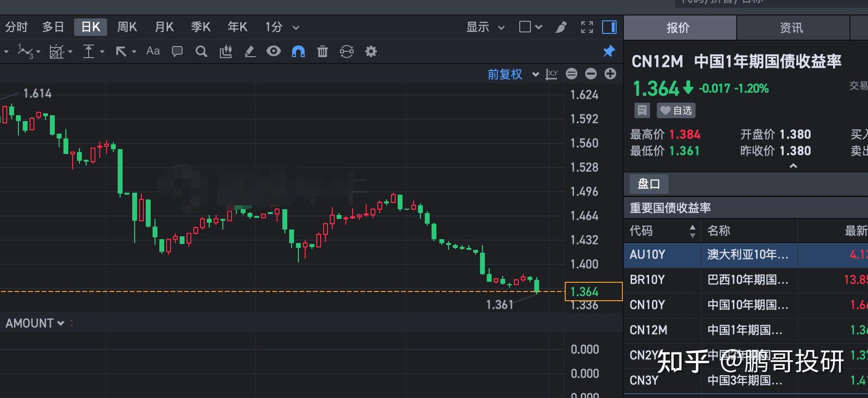Select the CN3Y row
The height and width of the screenshot is (398, 868).
click(746, 381)
